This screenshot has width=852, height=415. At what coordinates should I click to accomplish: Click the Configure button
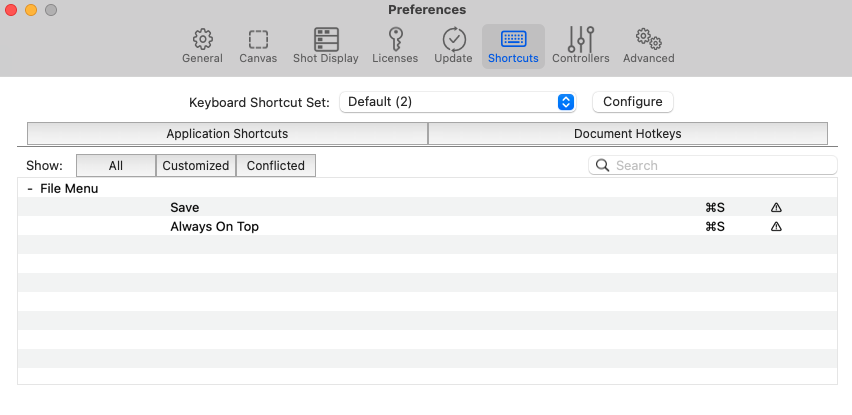pos(632,102)
